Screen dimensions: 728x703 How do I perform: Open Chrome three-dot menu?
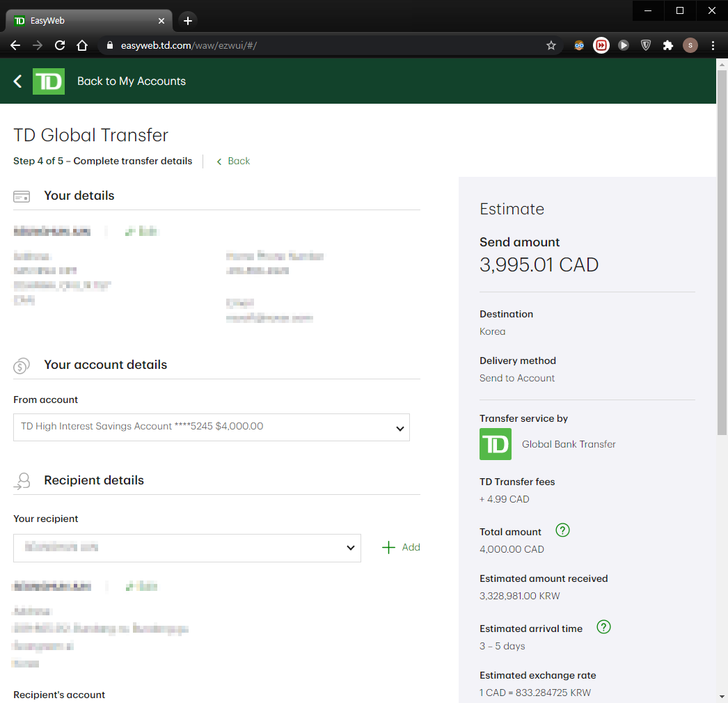[x=713, y=45]
